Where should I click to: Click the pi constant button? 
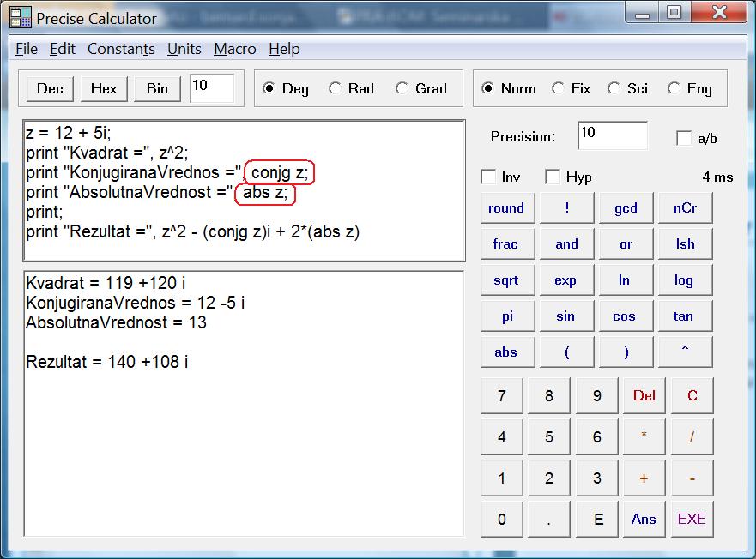[507, 316]
